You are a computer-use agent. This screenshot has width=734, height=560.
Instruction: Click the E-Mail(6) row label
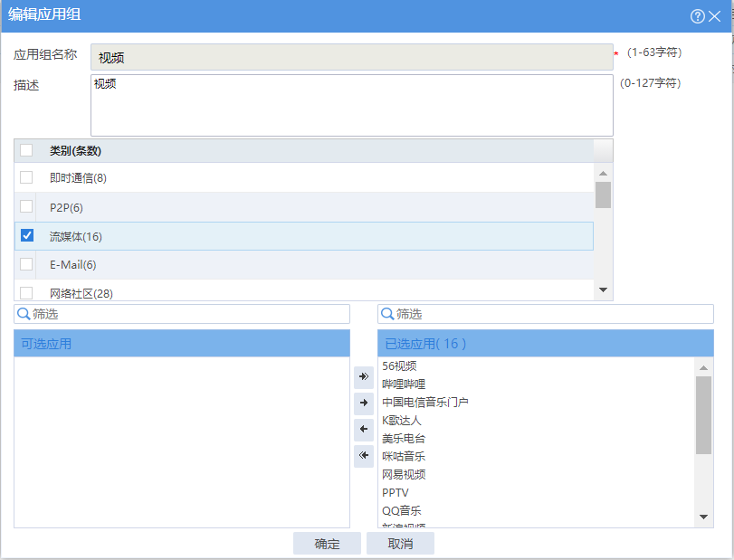click(x=73, y=265)
